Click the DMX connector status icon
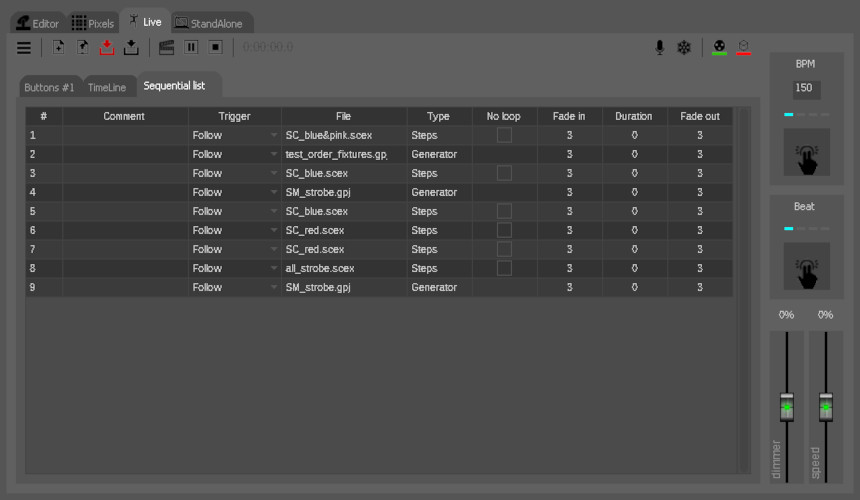Viewport: 860px width, 500px height. point(720,47)
